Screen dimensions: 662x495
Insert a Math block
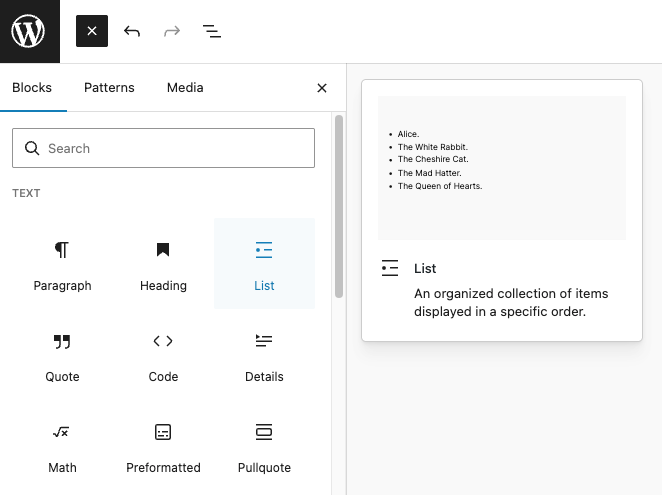coord(62,446)
